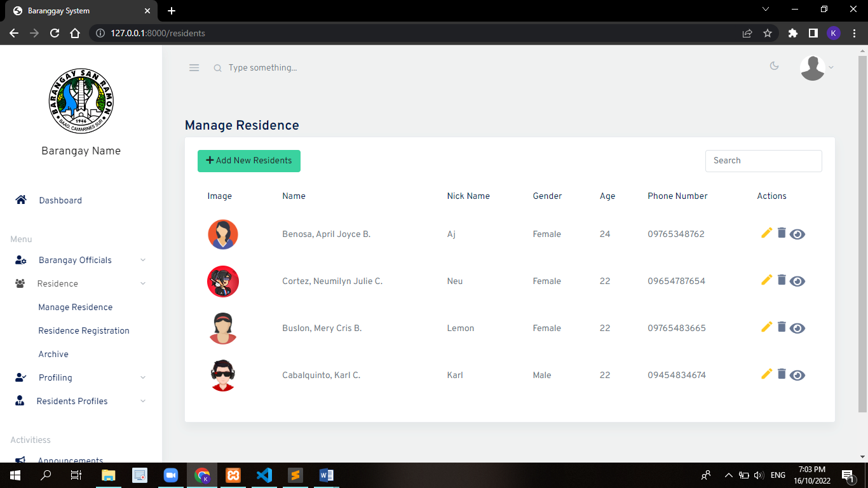This screenshot has width=868, height=488.
Task: Open the sidebar hamburger menu
Action: tap(194, 67)
